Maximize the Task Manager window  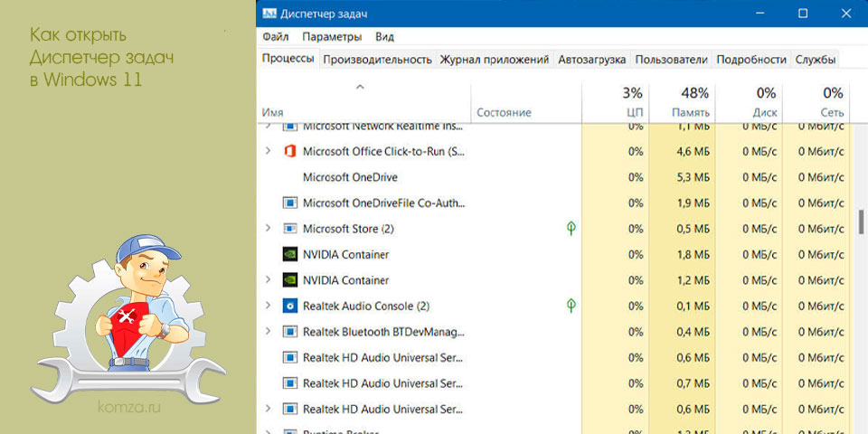click(803, 14)
